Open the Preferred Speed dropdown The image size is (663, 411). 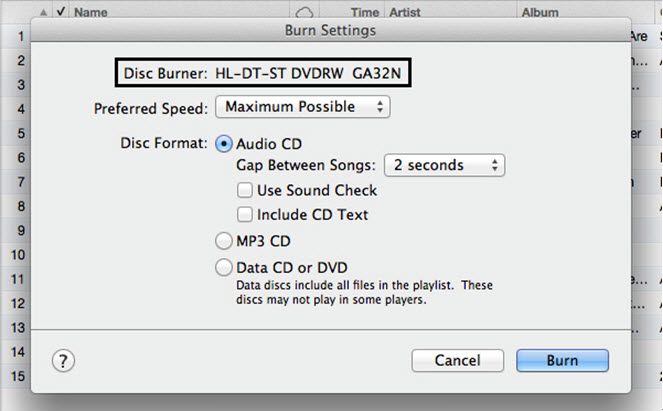point(303,106)
